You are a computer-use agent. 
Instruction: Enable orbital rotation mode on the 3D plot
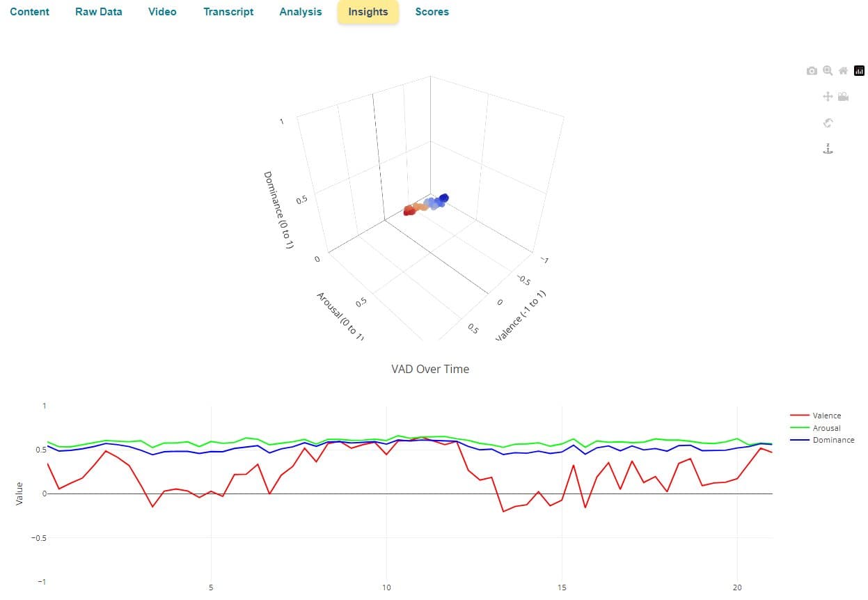pyautogui.click(x=828, y=123)
